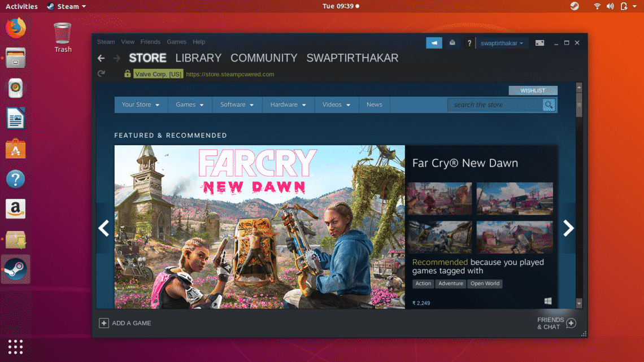The image size is (644, 362).
Task: Click the top-left Far Cry screenshot thumbnail
Action: coord(440,199)
